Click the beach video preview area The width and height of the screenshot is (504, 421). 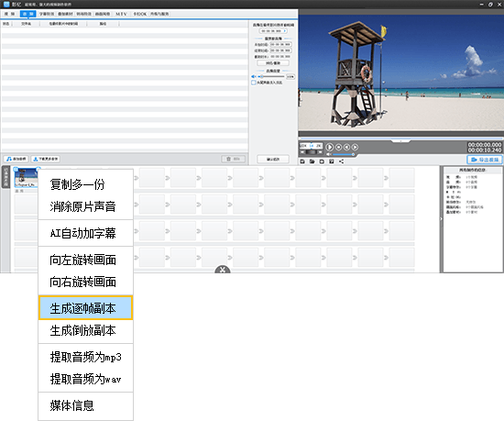pos(400,72)
